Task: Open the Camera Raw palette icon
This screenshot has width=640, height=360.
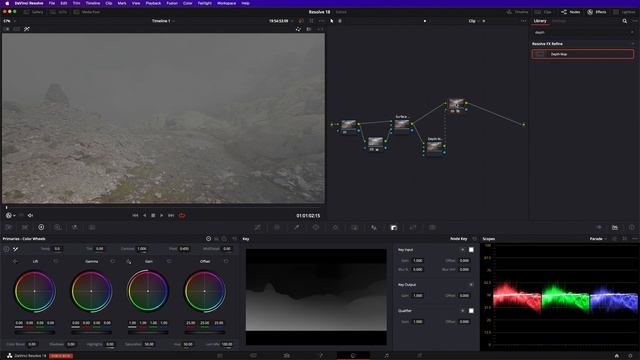Action: pyautogui.click(x=9, y=227)
